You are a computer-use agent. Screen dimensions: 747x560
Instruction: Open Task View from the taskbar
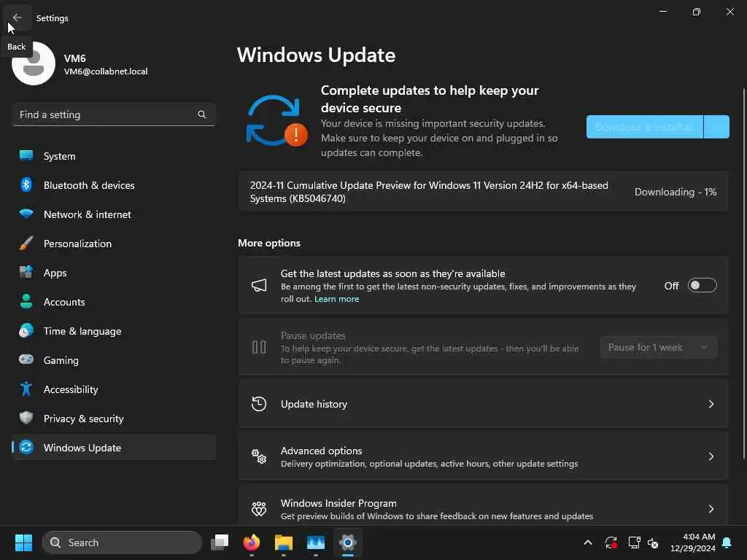(x=220, y=542)
